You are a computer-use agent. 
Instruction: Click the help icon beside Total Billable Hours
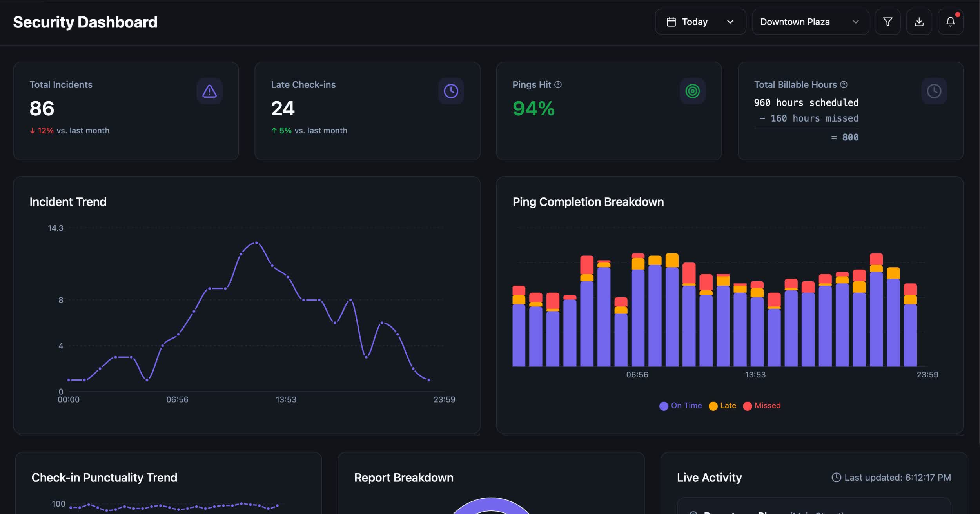click(844, 85)
